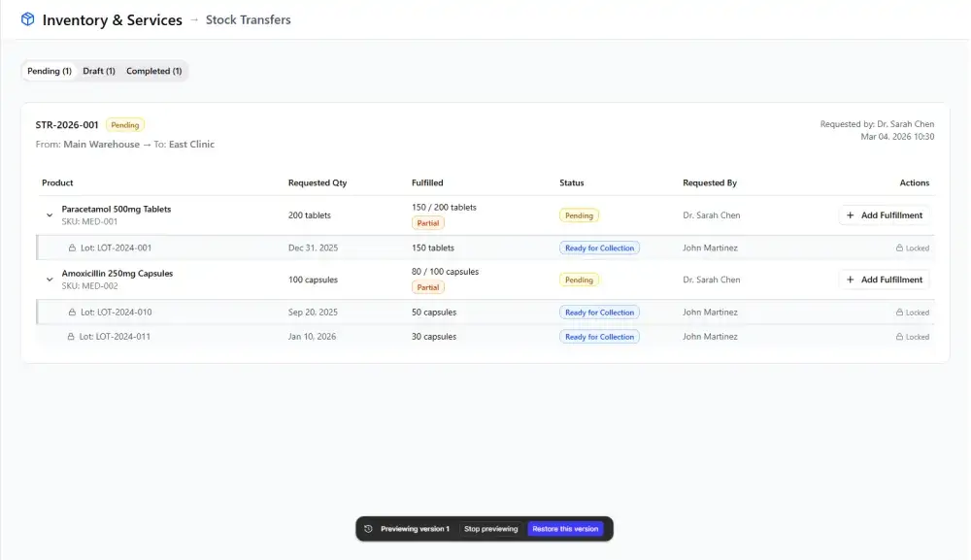Click the Pending badge next to STR-2026-001
The image size is (971, 560).
pyautogui.click(x=125, y=125)
